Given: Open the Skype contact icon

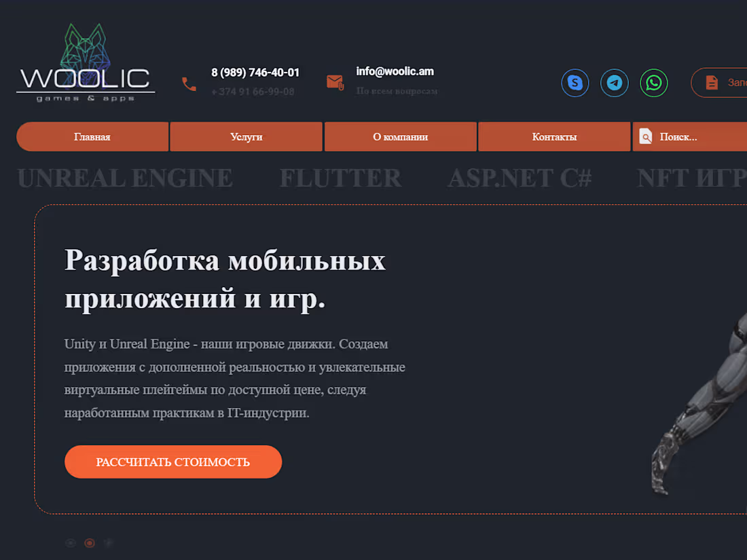Looking at the screenshot, I should (575, 83).
